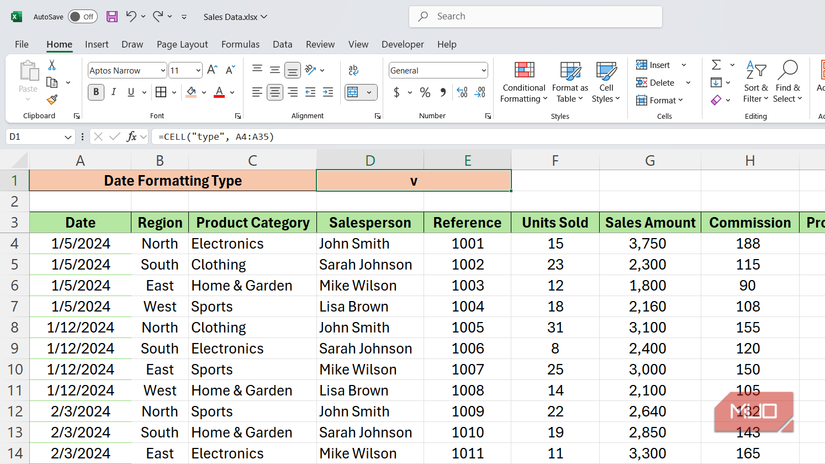Open font size dropdown
The width and height of the screenshot is (825, 464).
click(198, 70)
